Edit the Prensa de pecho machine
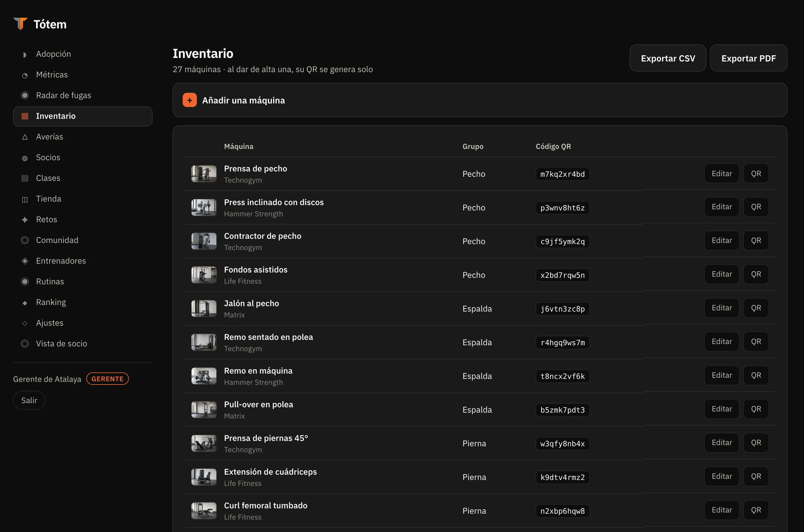 722,173
